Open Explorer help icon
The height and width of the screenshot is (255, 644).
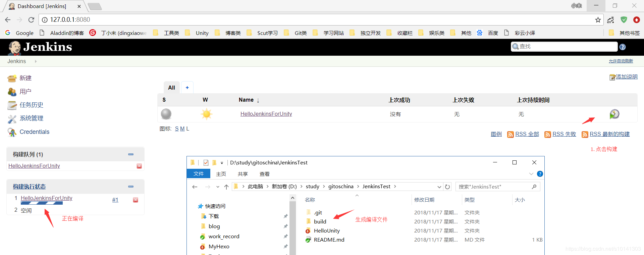click(x=540, y=174)
